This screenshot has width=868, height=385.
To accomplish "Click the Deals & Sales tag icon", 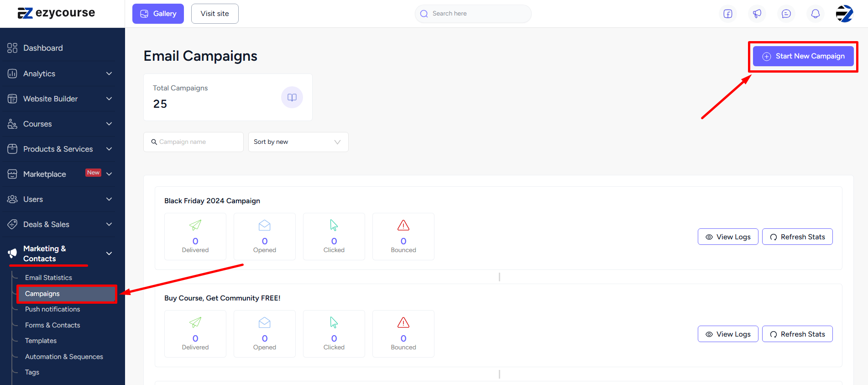I will (12, 224).
